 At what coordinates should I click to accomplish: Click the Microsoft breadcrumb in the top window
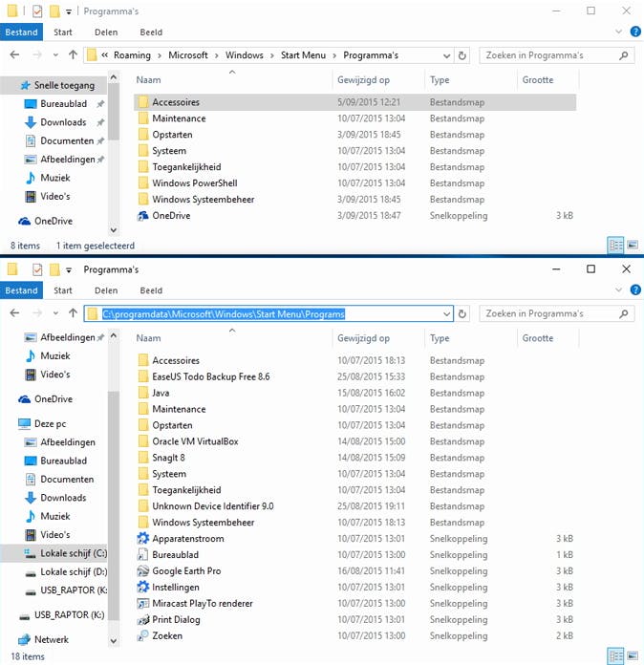pyautogui.click(x=188, y=55)
